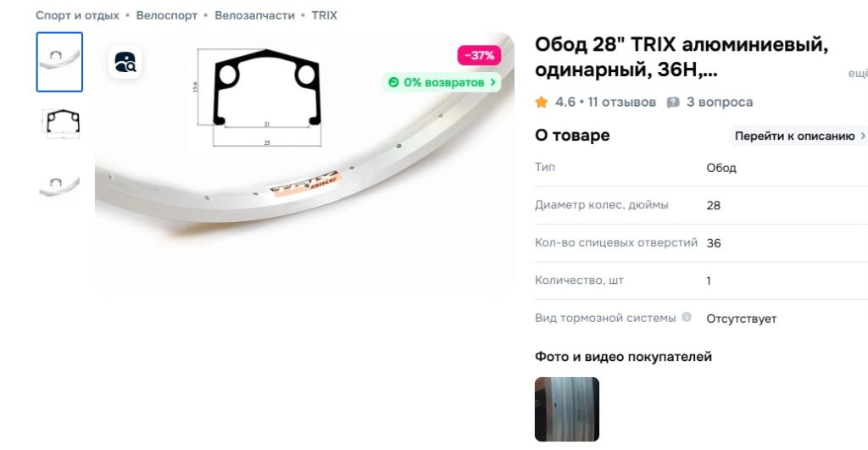Click the info icon next to Вид тормозной системы
Viewport: 868px width, 450px height.
coord(687,317)
